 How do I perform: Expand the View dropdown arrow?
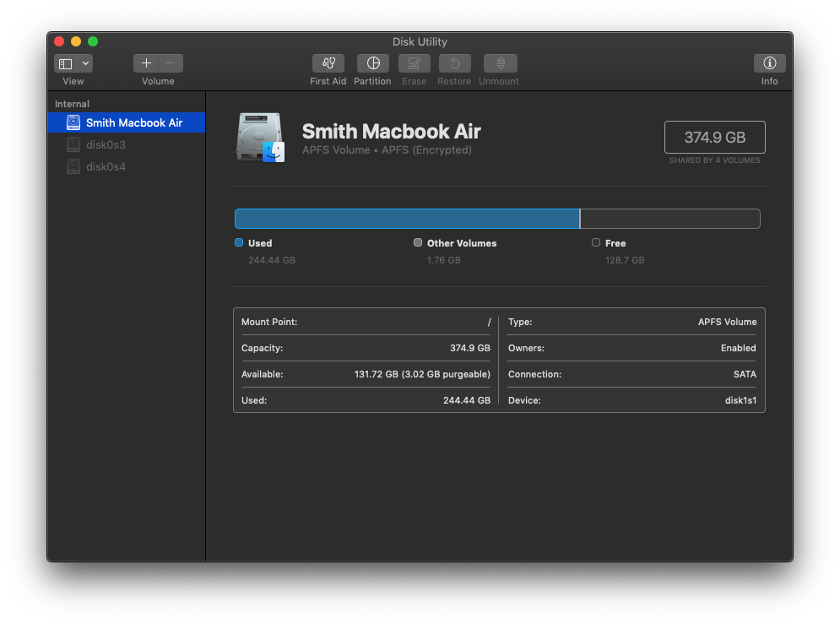(x=85, y=63)
